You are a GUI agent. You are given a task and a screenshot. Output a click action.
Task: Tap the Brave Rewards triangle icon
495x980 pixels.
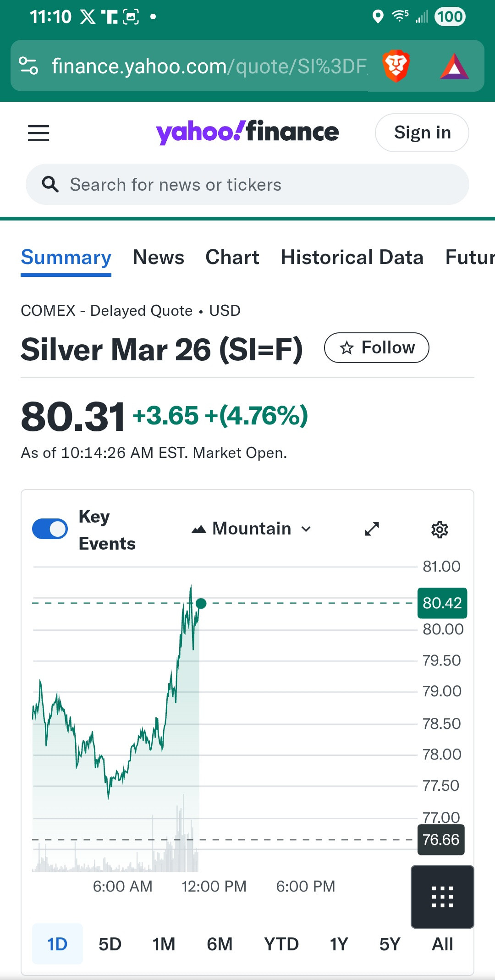454,67
